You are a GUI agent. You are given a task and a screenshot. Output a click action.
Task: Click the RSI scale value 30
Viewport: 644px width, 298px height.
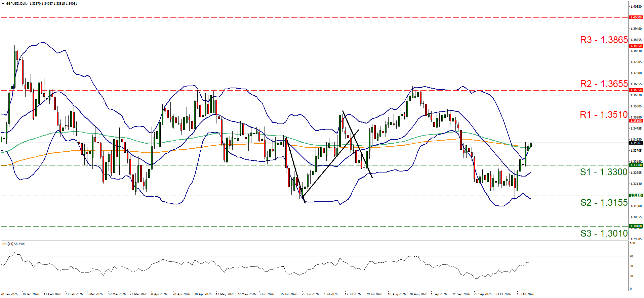coord(631,276)
